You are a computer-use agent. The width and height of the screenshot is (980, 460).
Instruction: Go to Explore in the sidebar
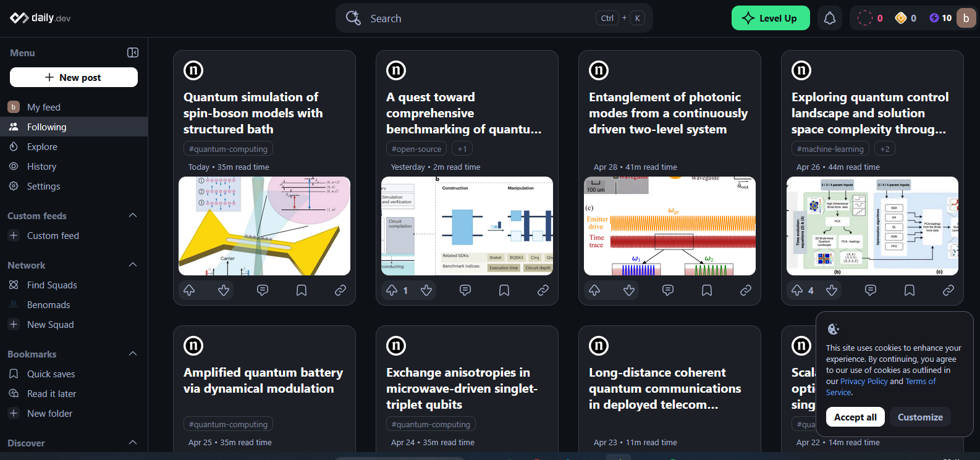pos(74,146)
